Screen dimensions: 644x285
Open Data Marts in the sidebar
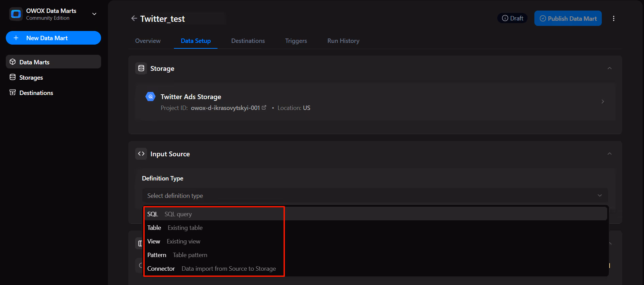coord(53,62)
